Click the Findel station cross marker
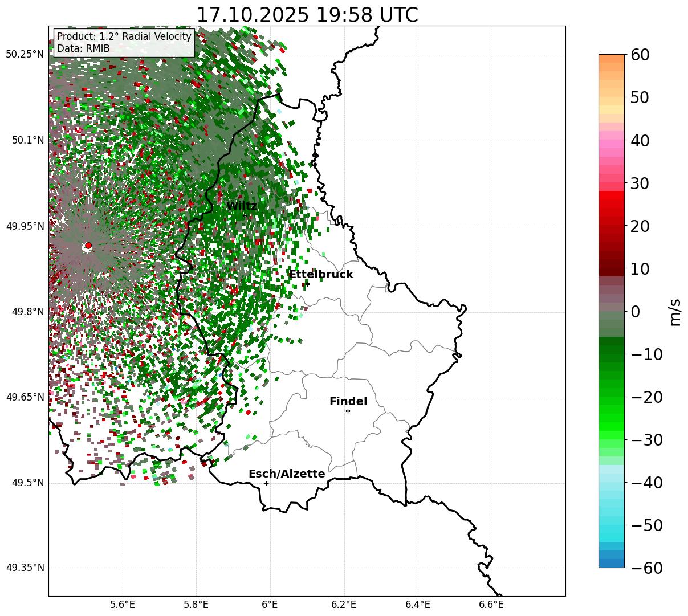 coord(348,411)
